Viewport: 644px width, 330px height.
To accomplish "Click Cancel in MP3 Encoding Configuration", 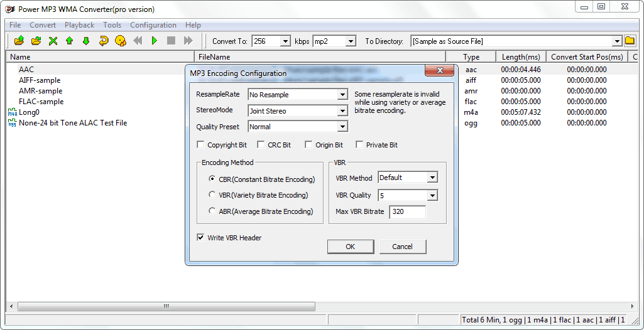I will (403, 247).
